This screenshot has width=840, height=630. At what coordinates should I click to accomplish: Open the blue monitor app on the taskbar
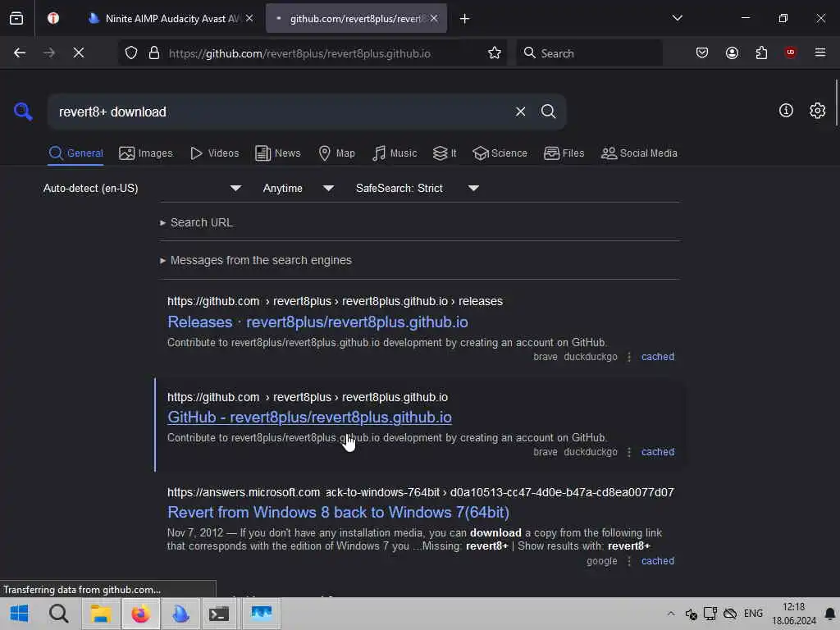262,614
